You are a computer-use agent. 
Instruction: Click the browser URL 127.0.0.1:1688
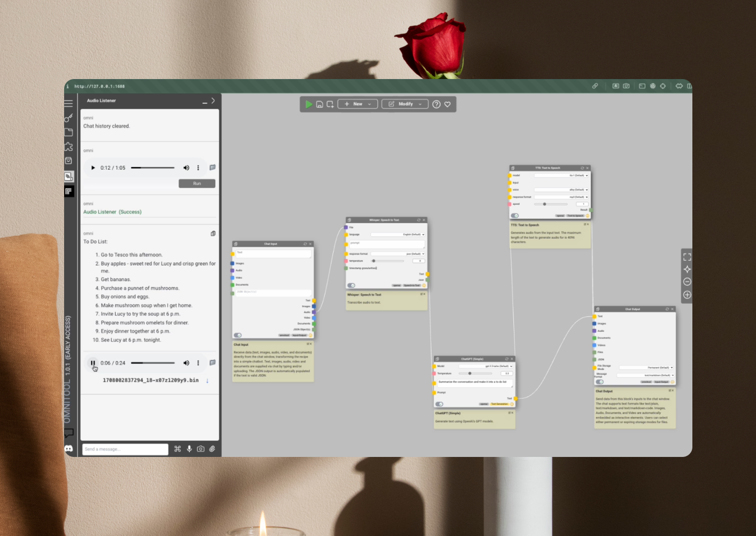click(99, 87)
